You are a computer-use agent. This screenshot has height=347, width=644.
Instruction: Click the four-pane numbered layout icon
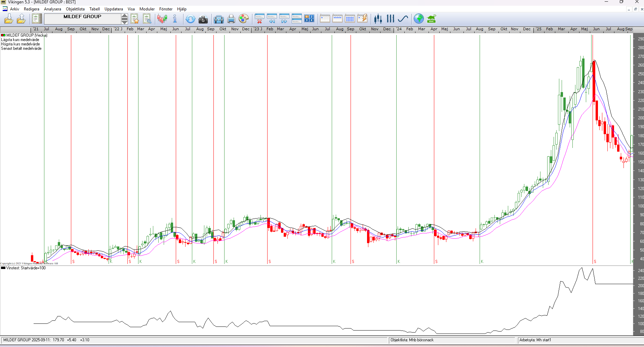click(309, 18)
